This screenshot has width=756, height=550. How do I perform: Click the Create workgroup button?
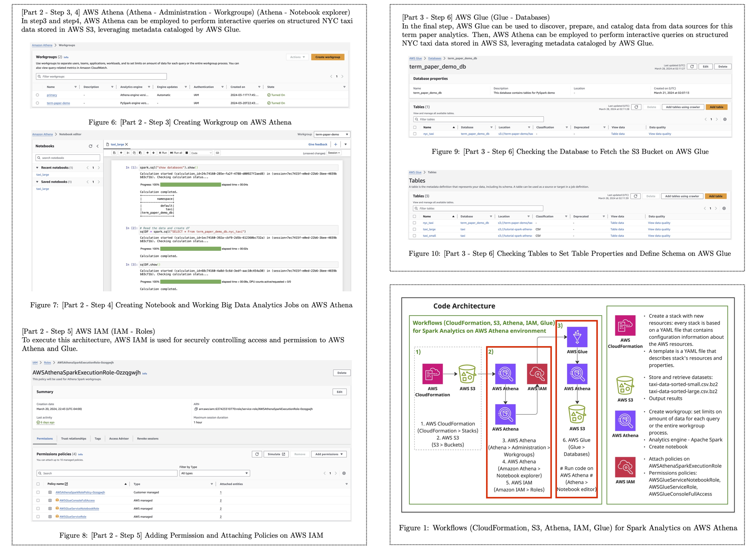pyautogui.click(x=328, y=57)
